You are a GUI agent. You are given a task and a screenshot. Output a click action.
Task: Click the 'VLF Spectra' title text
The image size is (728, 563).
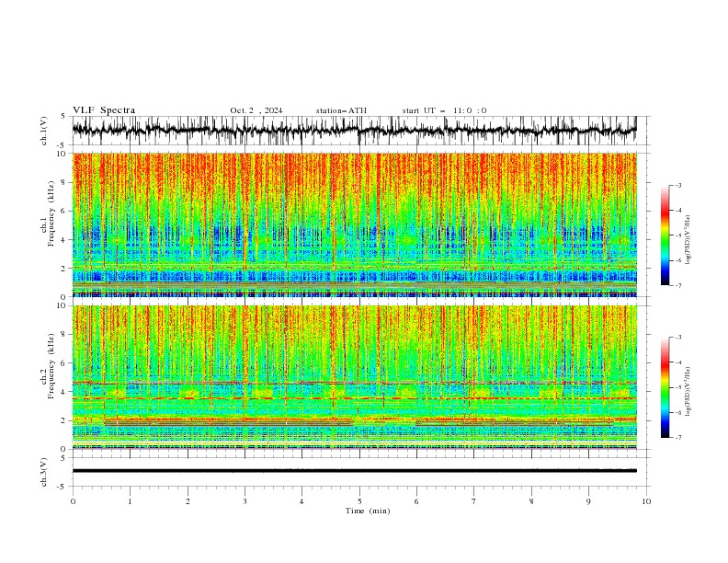coord(104,110)
